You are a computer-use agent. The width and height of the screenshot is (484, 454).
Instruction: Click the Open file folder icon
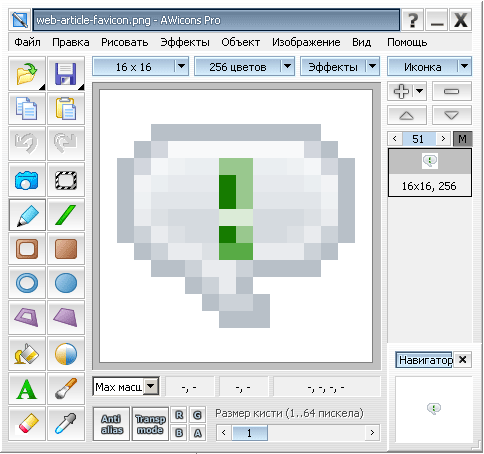point(27,73)
